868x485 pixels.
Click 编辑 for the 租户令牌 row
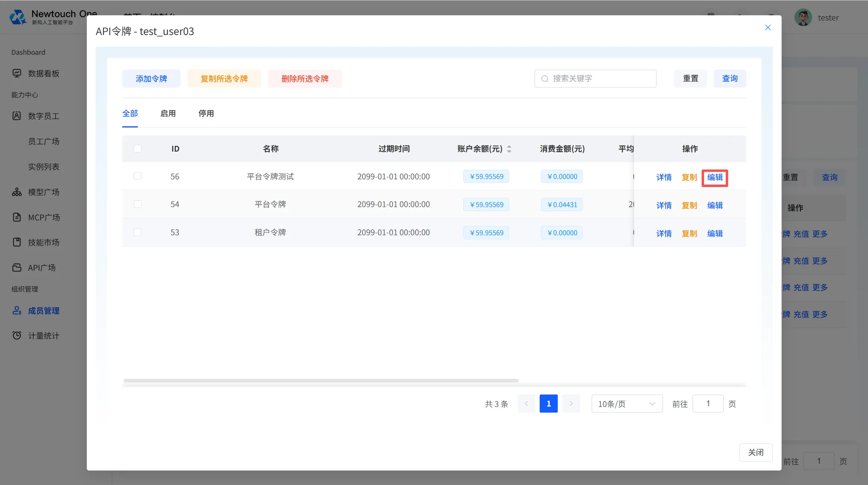(x=715, y=234)
